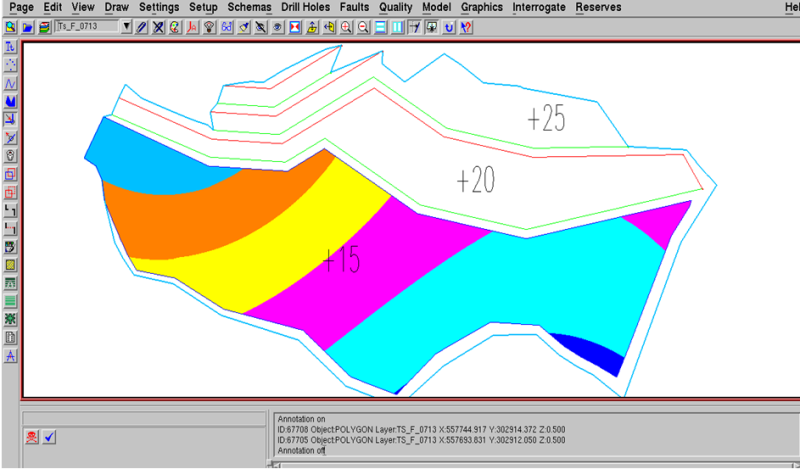Screen dimensions: 800x469
Task: Open the Model menu
Action: pyautogui.click(x=436, y=7)
